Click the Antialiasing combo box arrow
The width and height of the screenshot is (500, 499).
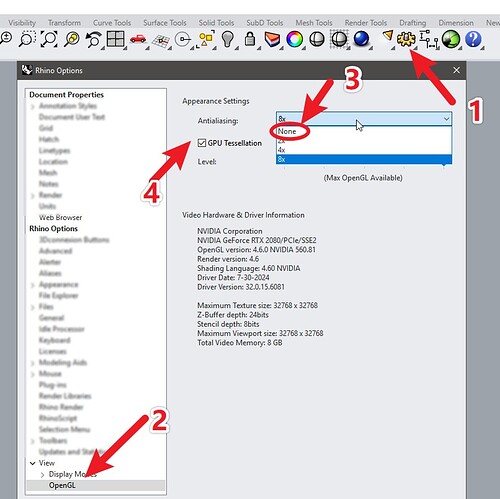[446, 119]
